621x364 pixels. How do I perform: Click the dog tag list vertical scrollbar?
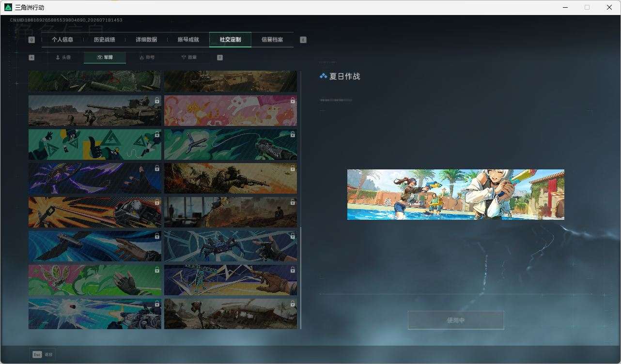click(x=301, y=278)
